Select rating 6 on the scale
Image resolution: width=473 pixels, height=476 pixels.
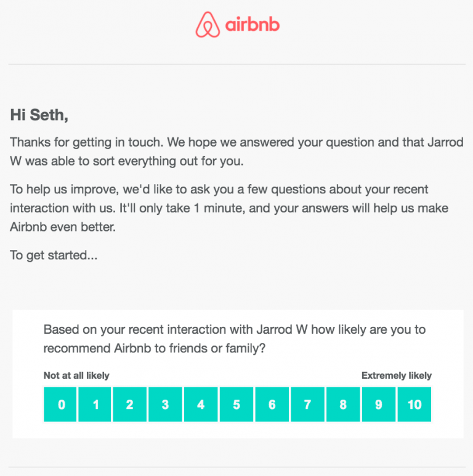pos(272,405)
